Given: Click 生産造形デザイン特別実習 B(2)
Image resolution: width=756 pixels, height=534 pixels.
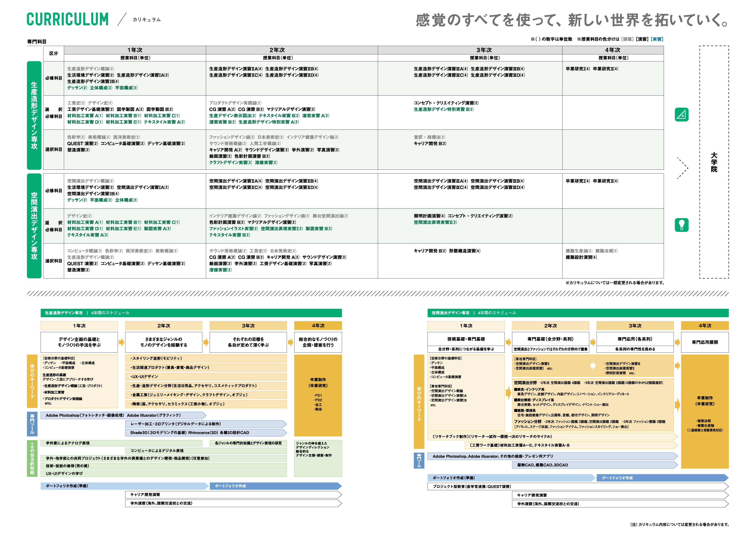Looking at the screenshot, I should [444, 109].
